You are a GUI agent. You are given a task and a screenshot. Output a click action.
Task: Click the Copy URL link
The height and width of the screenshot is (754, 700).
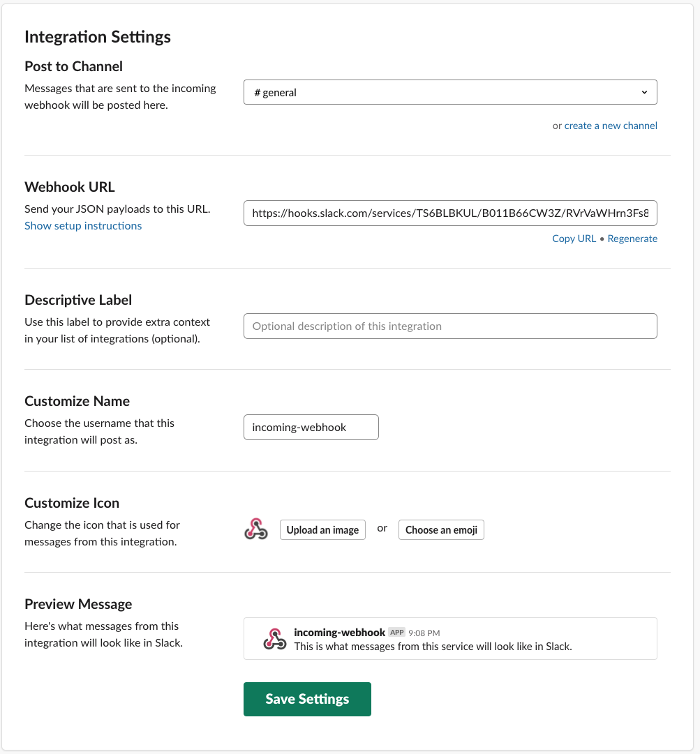point(574,239)
